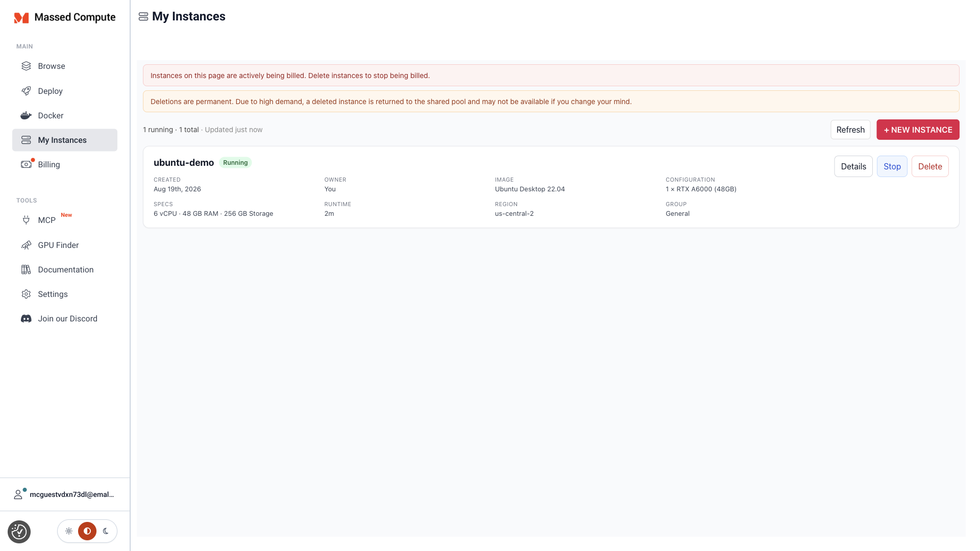Click the 'us-central-2' region value
The image size is (980, 551).
tap(514, 214)
